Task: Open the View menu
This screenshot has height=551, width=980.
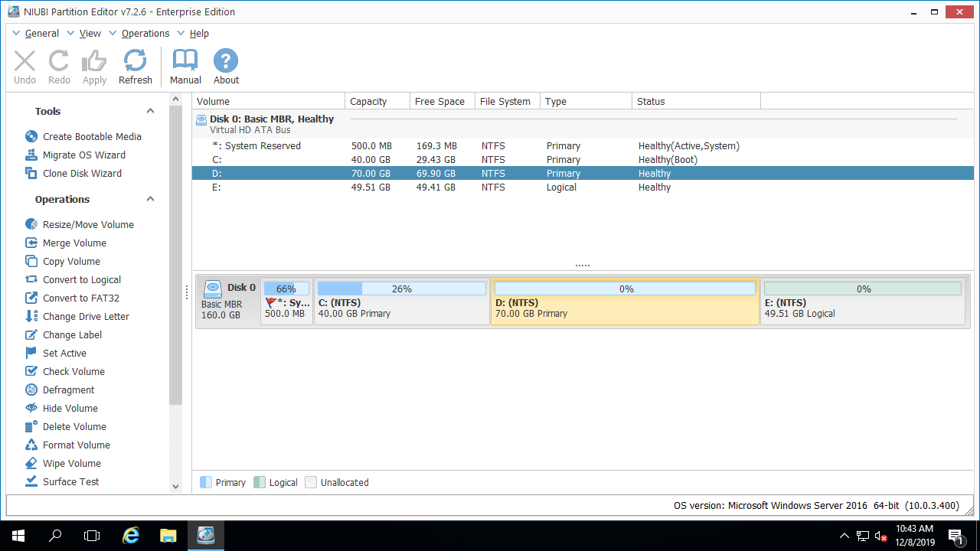Action: coord(90,34)
